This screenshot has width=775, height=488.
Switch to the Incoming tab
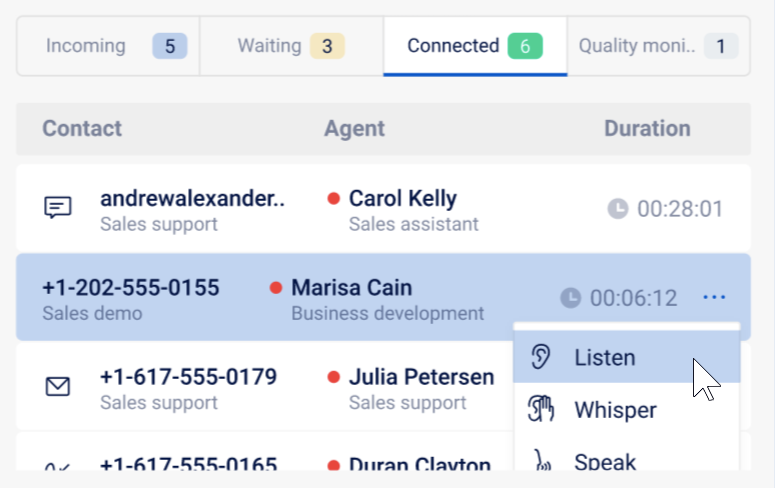[108, 46]
